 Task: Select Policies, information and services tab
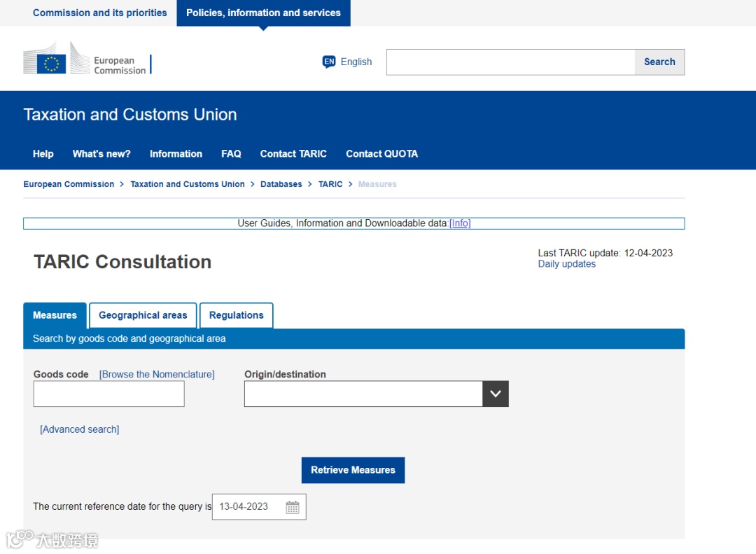click(263, 13)
